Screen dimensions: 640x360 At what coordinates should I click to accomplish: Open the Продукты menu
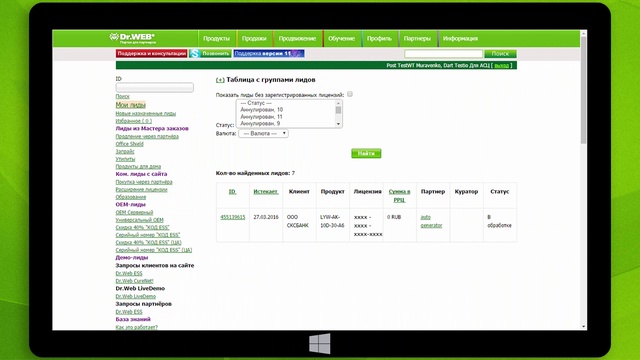coord(216,39)
